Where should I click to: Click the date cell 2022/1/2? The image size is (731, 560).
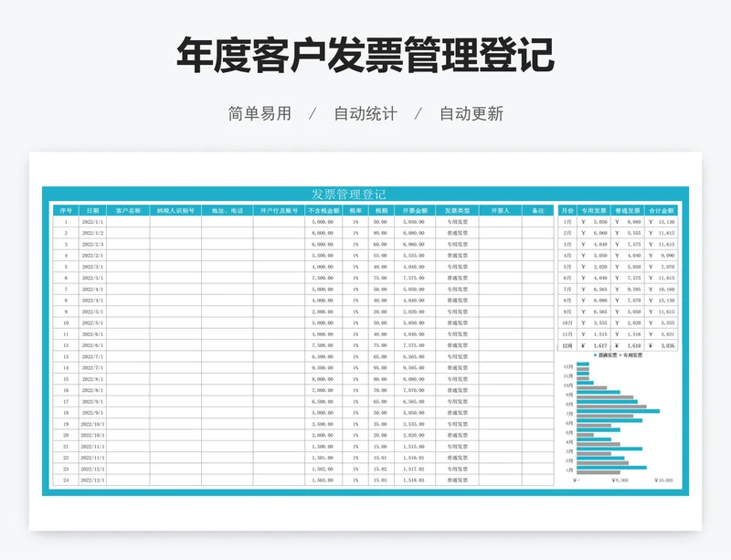[x=93, y=233]
